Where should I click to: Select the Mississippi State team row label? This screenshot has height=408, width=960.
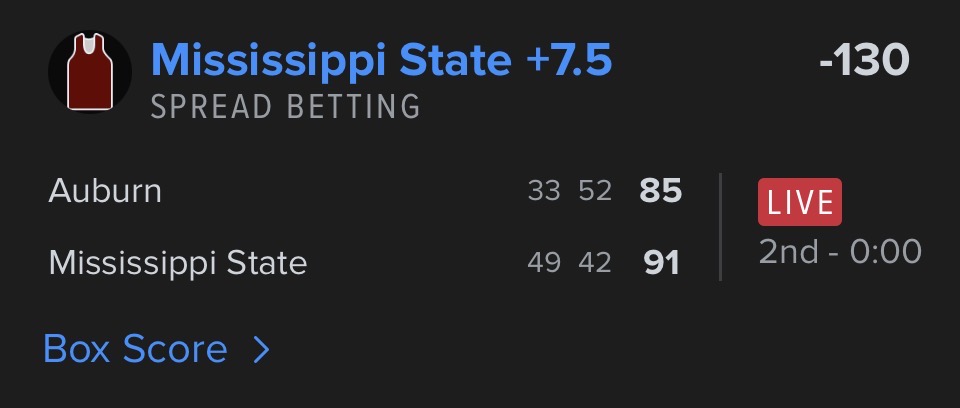click(177, 263)
